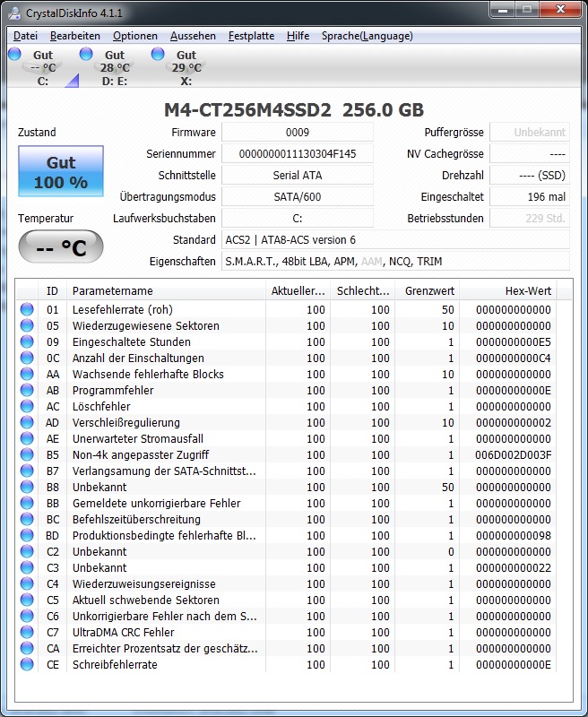Screen dimensions: 588x717
Task: Open the Hilfe menu
Action: (x=298, y=36)
